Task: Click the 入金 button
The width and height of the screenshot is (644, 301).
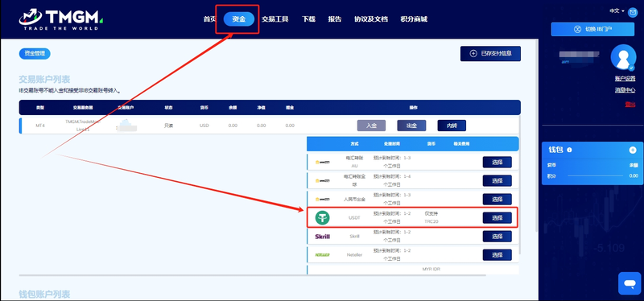Action: click(371, 126)
